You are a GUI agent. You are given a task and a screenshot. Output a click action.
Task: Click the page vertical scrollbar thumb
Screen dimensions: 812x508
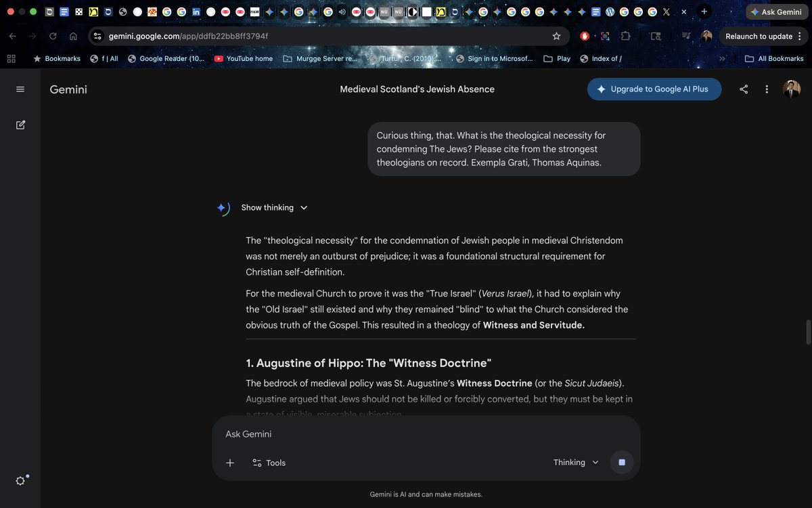point(808,332)
